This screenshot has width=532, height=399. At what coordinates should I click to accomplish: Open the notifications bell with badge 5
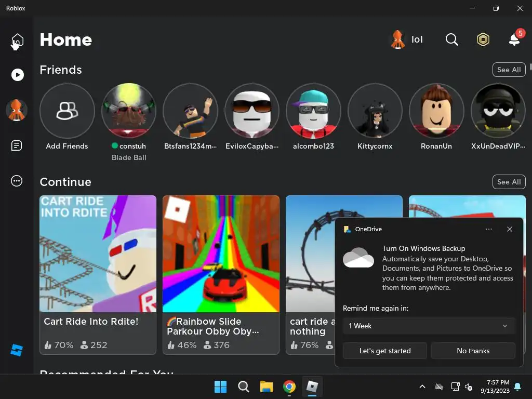(515, 39)
